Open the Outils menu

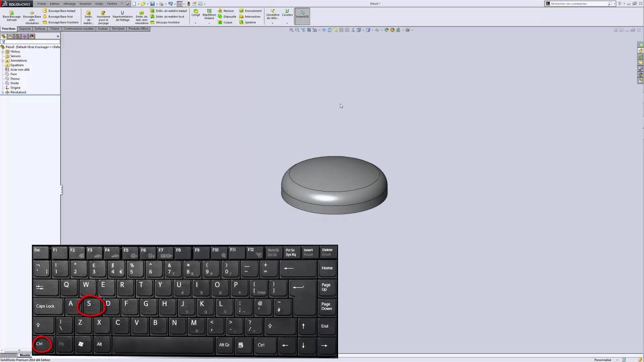99,4
